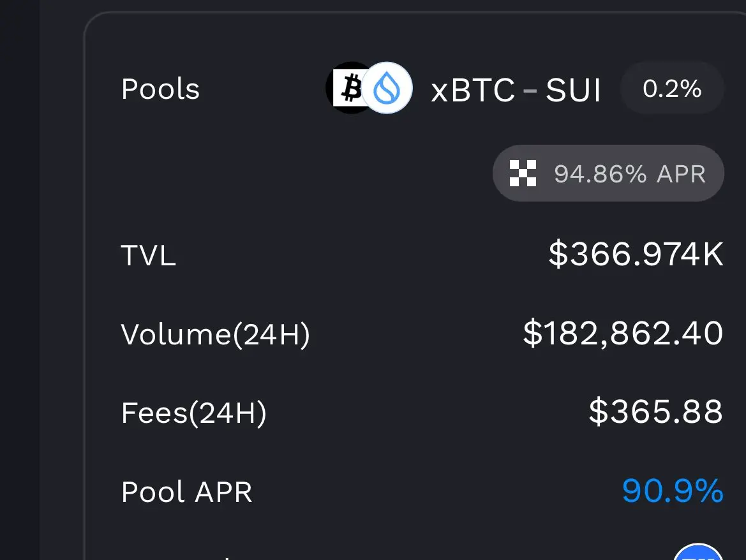Select the 0.2% fee tier badge

(x=672, y=88)
